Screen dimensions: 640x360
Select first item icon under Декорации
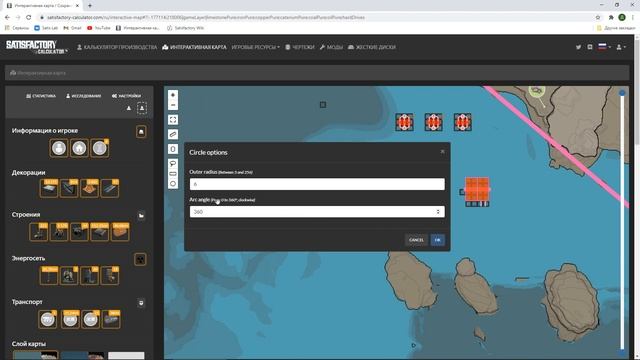[x=49, y=188]
